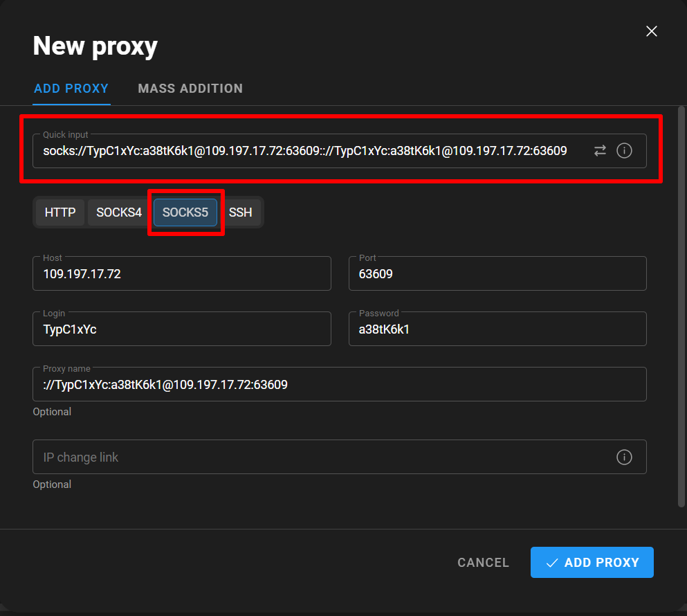Select the HTTP protocol option
The image size is (687, 616).
(60, 212)
